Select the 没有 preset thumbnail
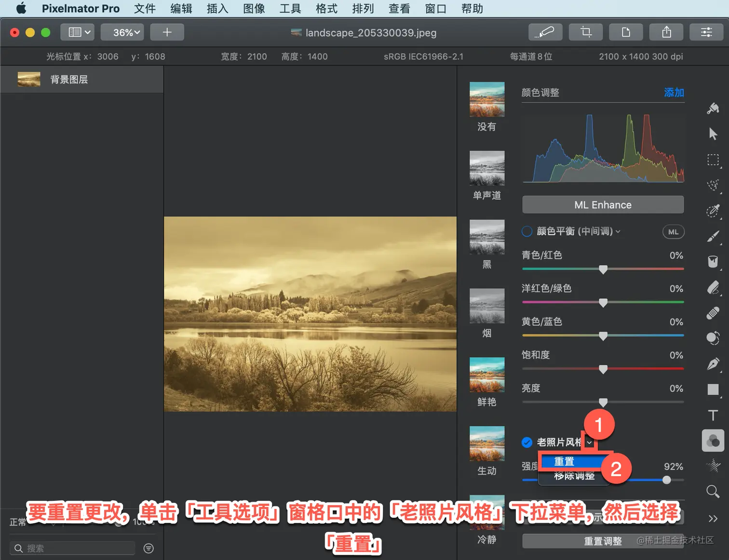 coord(487,99)
